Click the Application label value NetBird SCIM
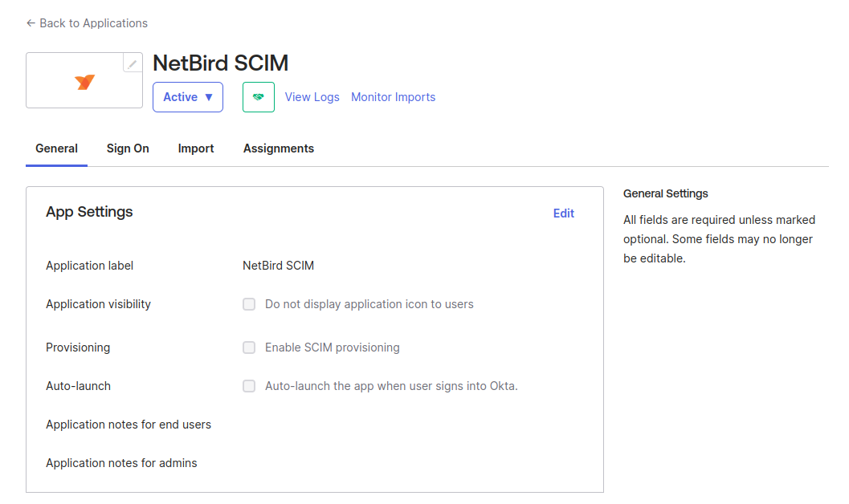 point(278,266)
